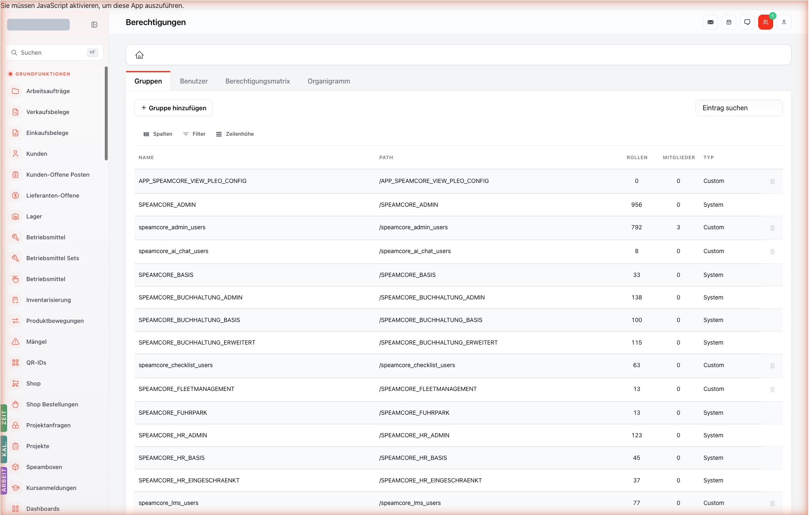Open the user profile icon

point(784,22)
